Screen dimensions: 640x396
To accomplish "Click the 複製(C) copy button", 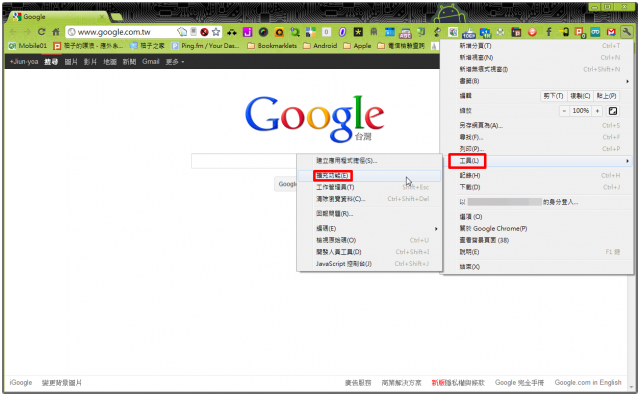I will [580, 96].
